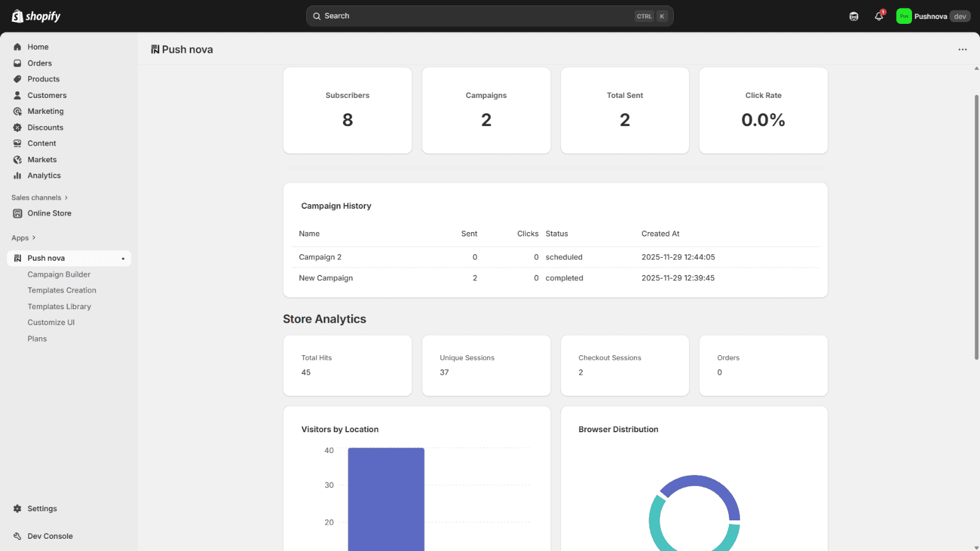Viewport: 980px width, 551px height.
Task: Open the Plans page
Action: [37, 338]
